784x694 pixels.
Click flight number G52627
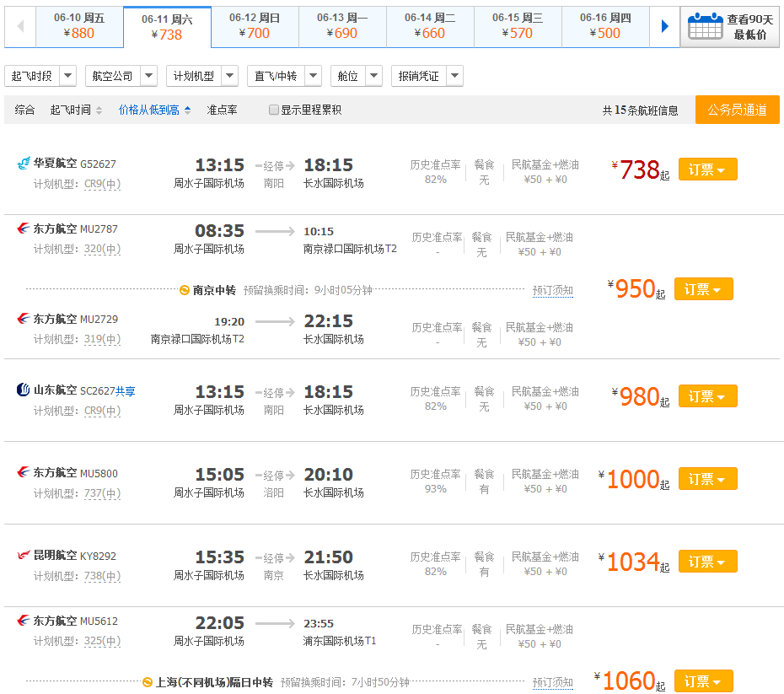click(98, 164)
